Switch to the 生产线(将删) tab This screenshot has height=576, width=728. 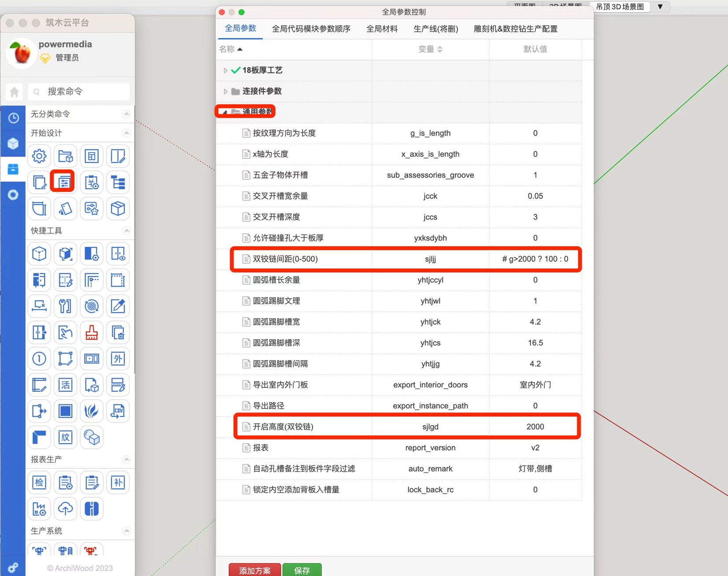[x=436, y=29]
